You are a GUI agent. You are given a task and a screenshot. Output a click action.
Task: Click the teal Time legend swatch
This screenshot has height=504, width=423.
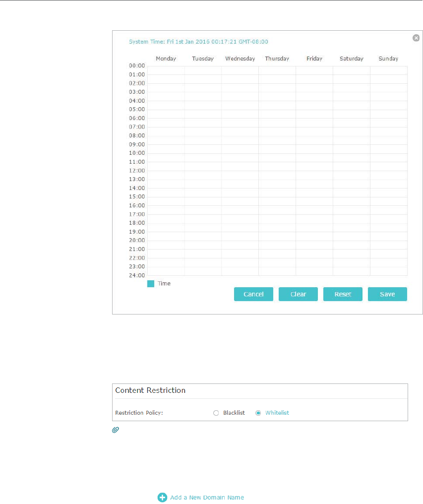click(151, 284)
